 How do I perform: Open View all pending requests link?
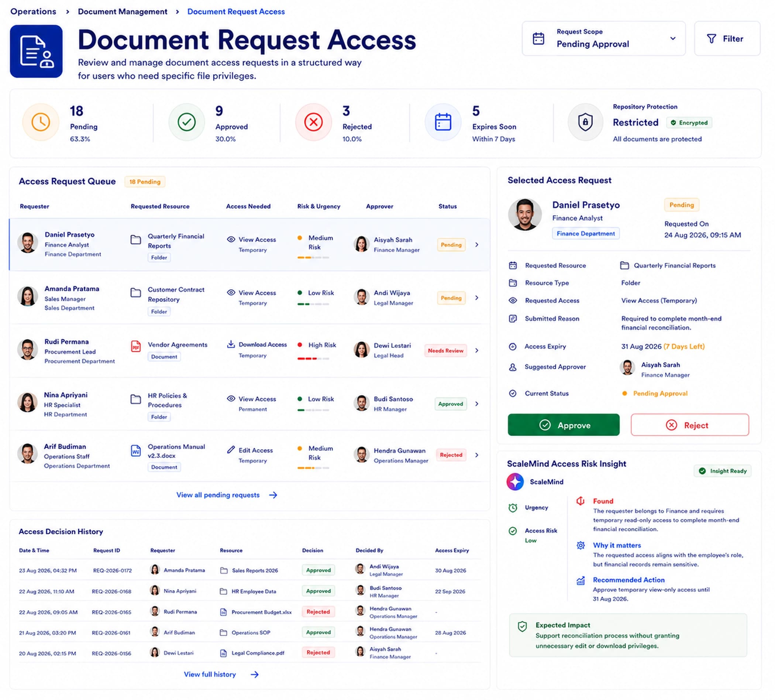tap(227, 495)
